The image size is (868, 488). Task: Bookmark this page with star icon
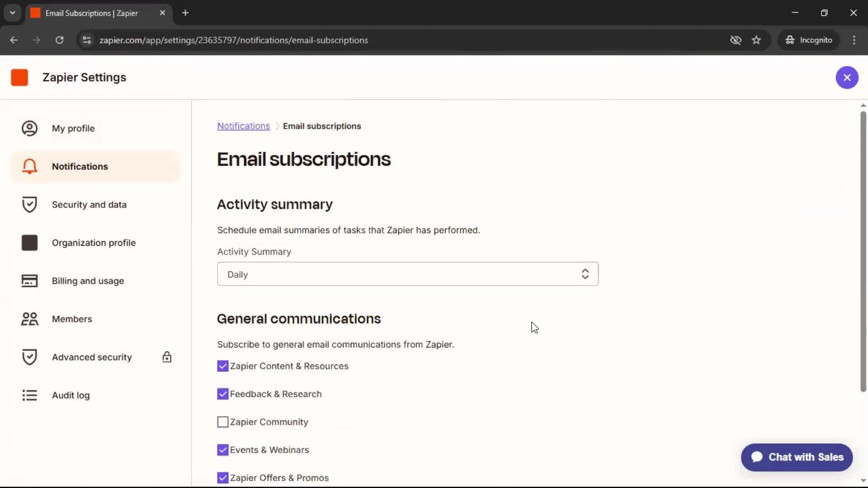756,40
